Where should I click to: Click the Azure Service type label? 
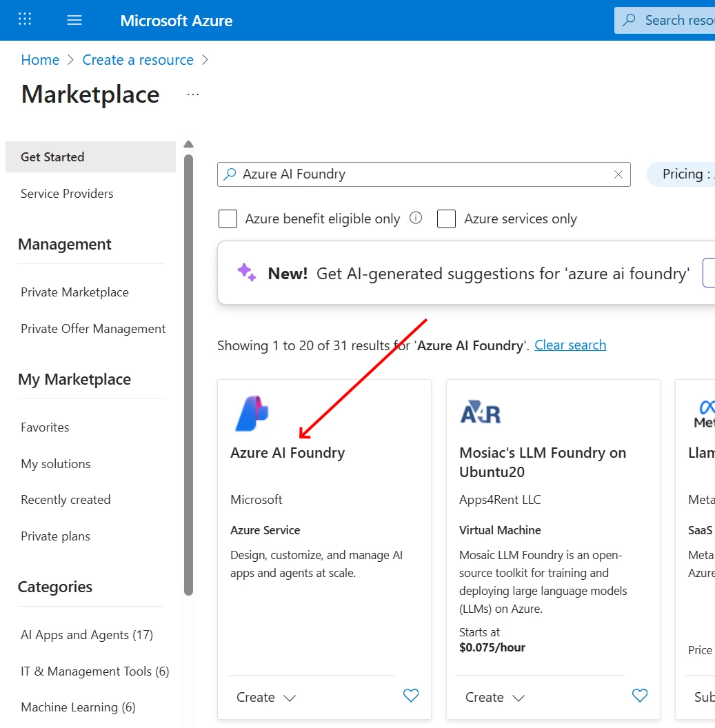point(265,530)
